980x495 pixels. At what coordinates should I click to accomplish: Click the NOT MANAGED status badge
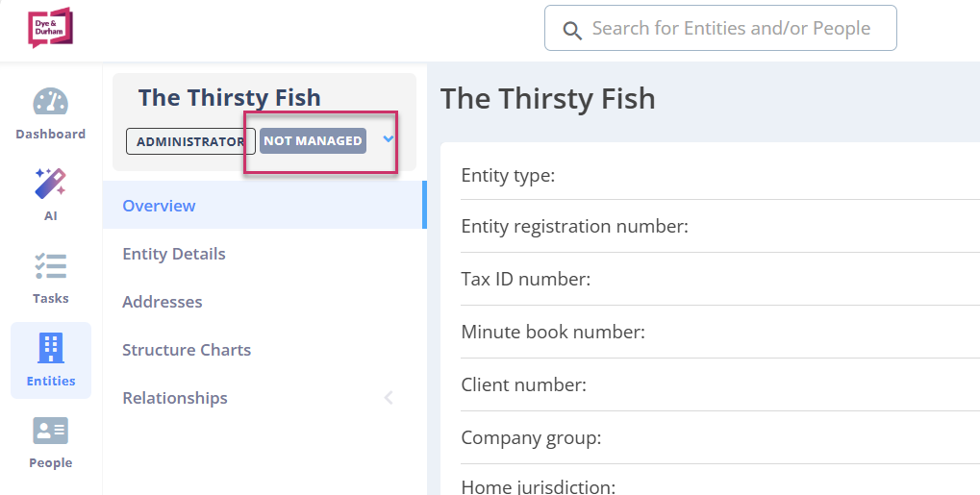(313, 140)
